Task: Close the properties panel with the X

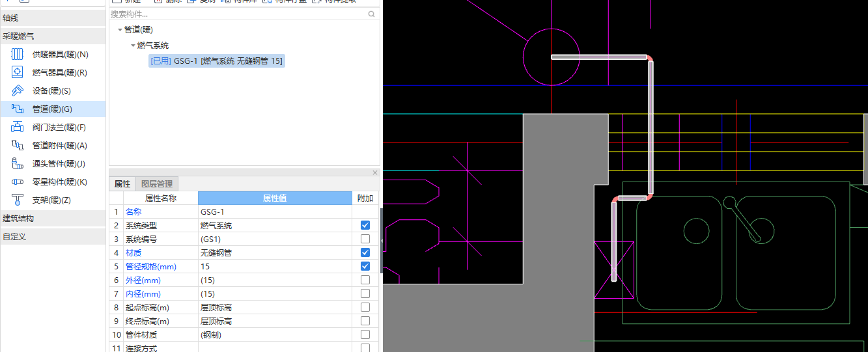Action: (x=375, y=172)
